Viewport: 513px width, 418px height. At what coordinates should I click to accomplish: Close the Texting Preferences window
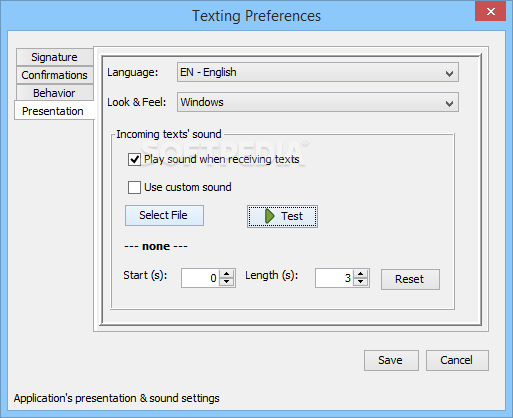490,12
